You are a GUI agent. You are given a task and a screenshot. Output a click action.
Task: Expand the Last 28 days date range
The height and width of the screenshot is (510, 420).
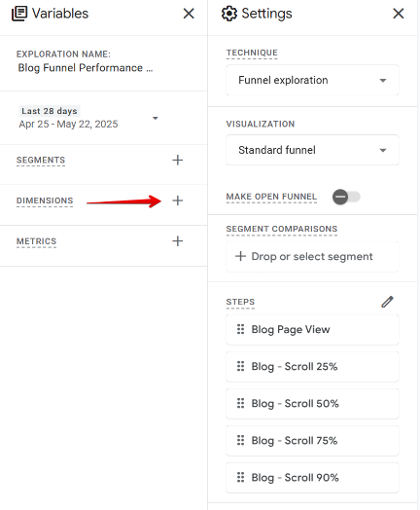[88, 118]
